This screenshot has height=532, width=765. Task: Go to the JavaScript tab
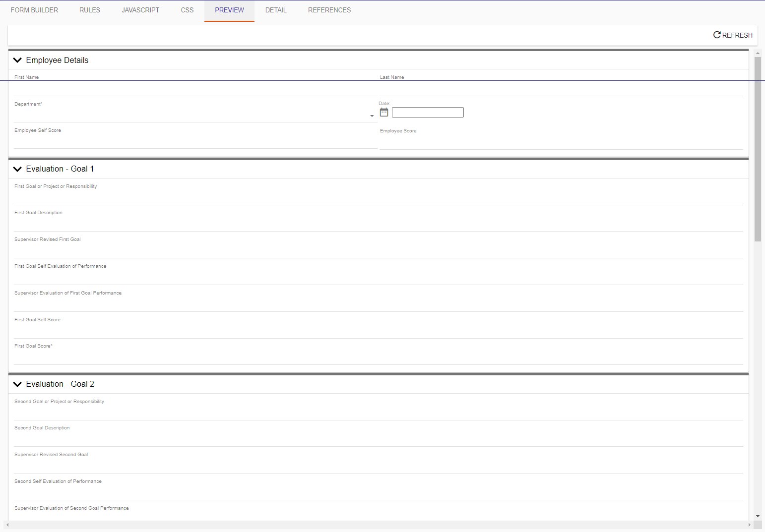tap(140, 10)
